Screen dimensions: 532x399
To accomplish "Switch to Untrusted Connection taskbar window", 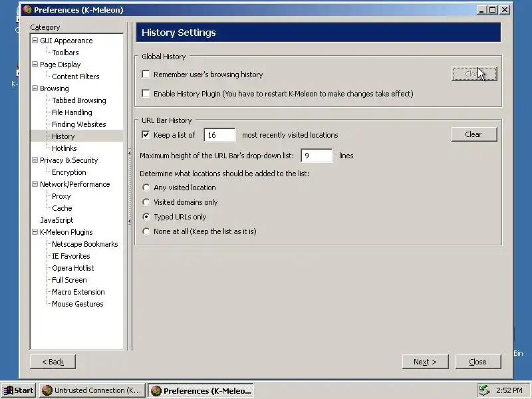I will (x=92, y=390).
